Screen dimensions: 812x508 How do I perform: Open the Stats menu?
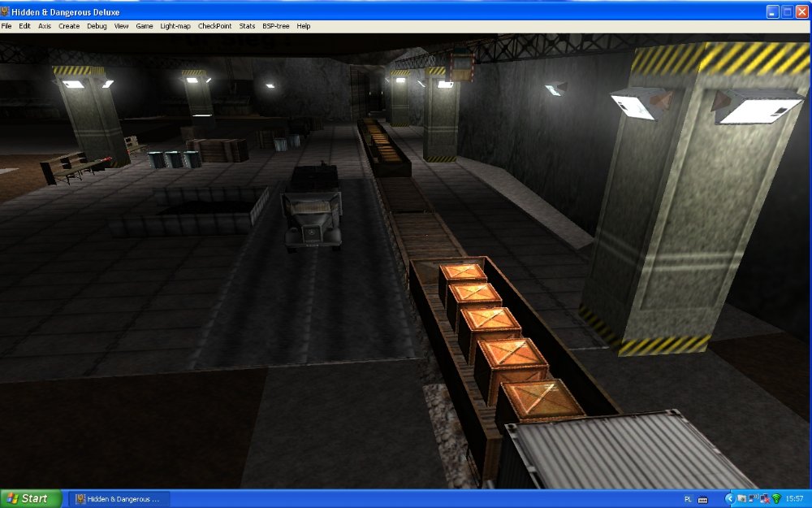pyautogui.click(x=247, y=26)
